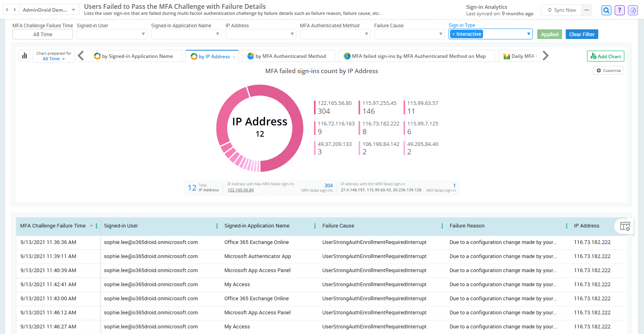Screen dimensions: 644x334
Task: Close the by IP Address tab
Action: tap(234, 57)
